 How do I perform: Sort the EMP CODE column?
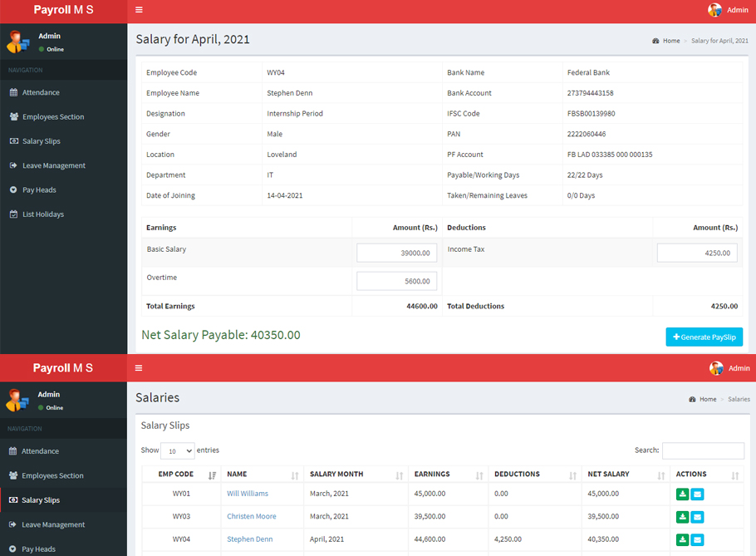click(176, 474)
